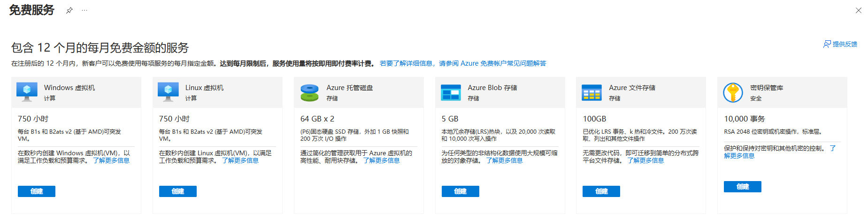Viewport: 868px width, 220px height.
Task: Select the Azure 托管磁盘 card title
Action: tap(350, 88)
